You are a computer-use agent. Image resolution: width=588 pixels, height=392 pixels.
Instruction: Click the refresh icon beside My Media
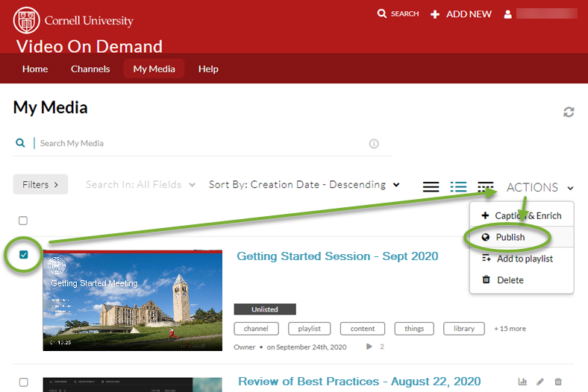(x=569, y=112)
